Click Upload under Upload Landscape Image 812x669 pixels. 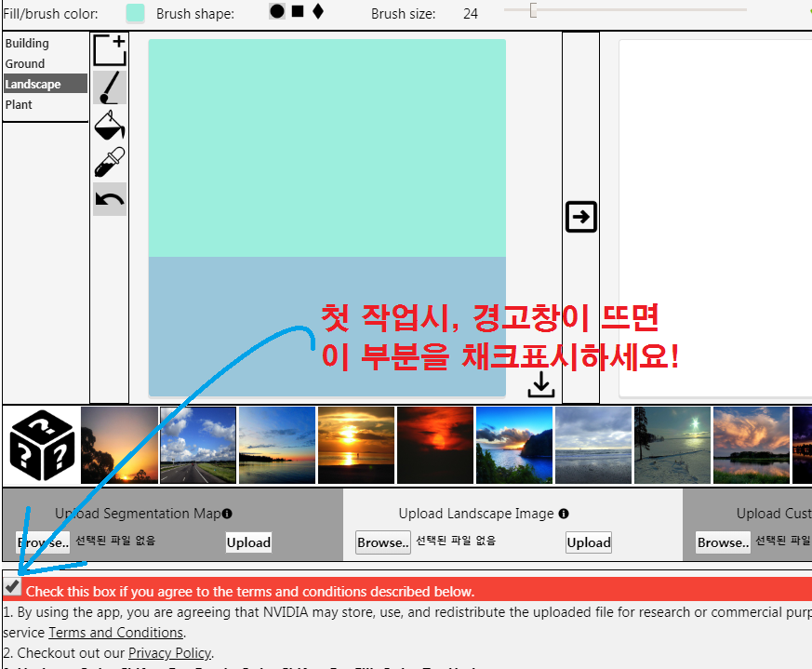click(589, 542)
